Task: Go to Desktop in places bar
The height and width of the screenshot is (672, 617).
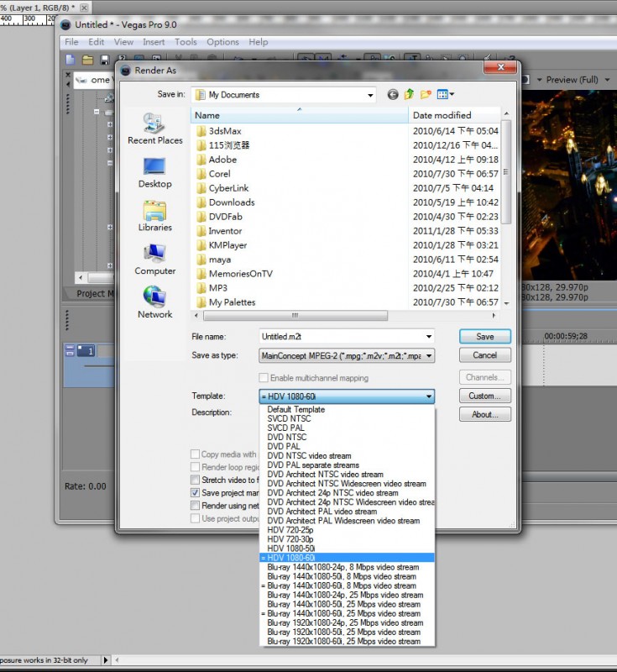Action: [x=154, y=172]
